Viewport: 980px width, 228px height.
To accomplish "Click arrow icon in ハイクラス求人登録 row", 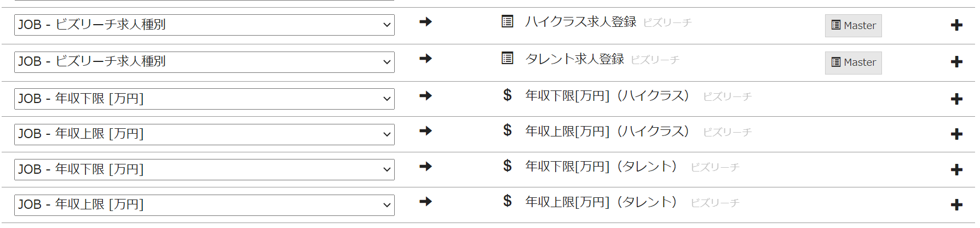I will coord(425,22).
